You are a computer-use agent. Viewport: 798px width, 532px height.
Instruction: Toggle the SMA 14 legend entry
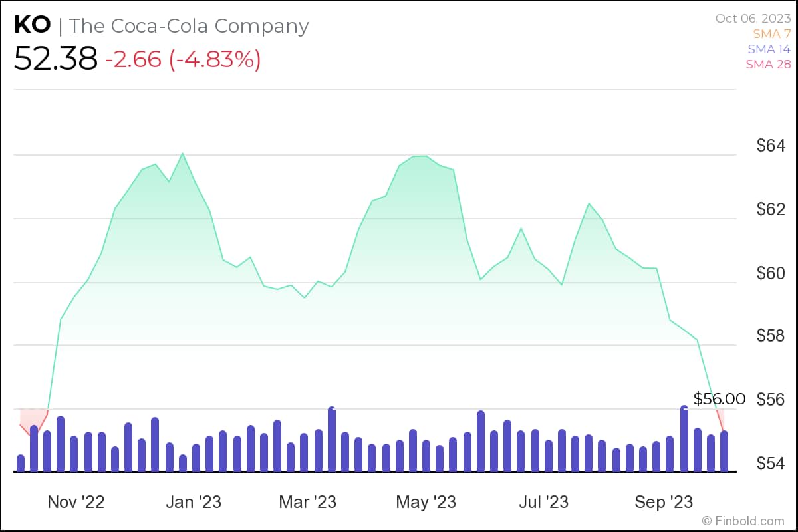point(769,49)
